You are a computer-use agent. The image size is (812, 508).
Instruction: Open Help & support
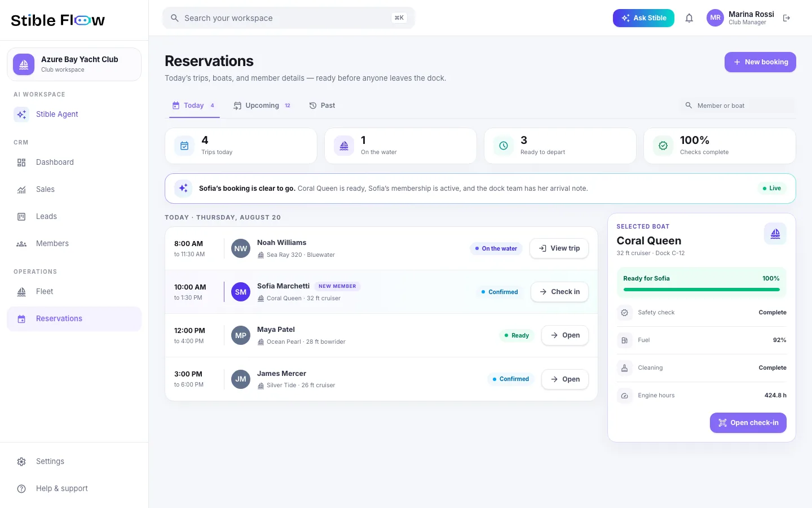tap(74, 489)
